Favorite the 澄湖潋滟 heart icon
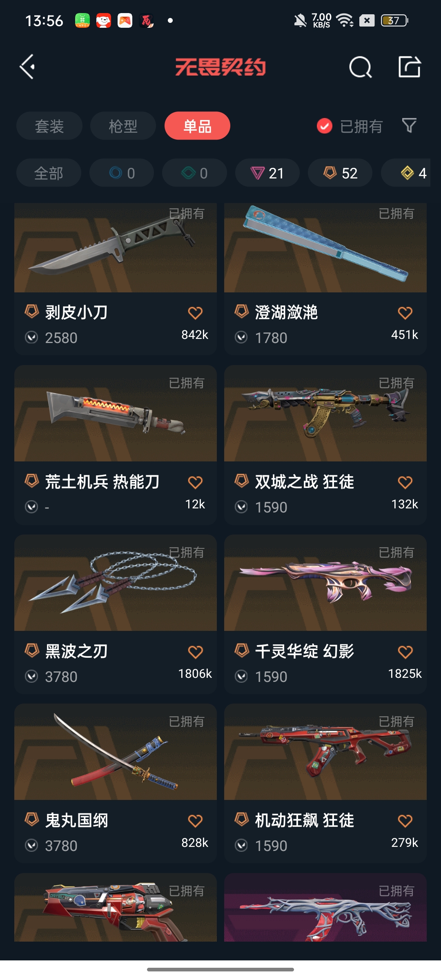Viewport: 441px width, 980px height. [x=405, y=313]
